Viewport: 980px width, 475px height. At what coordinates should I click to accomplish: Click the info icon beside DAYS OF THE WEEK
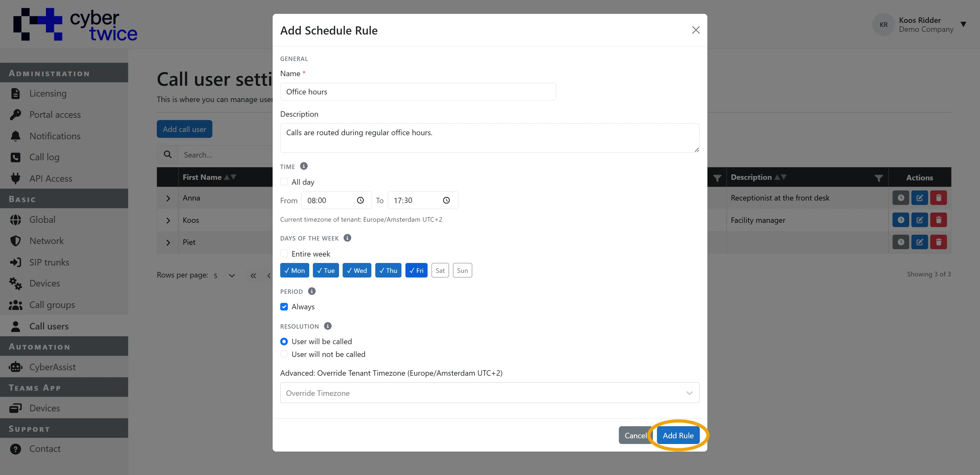(x=347, y=238)
